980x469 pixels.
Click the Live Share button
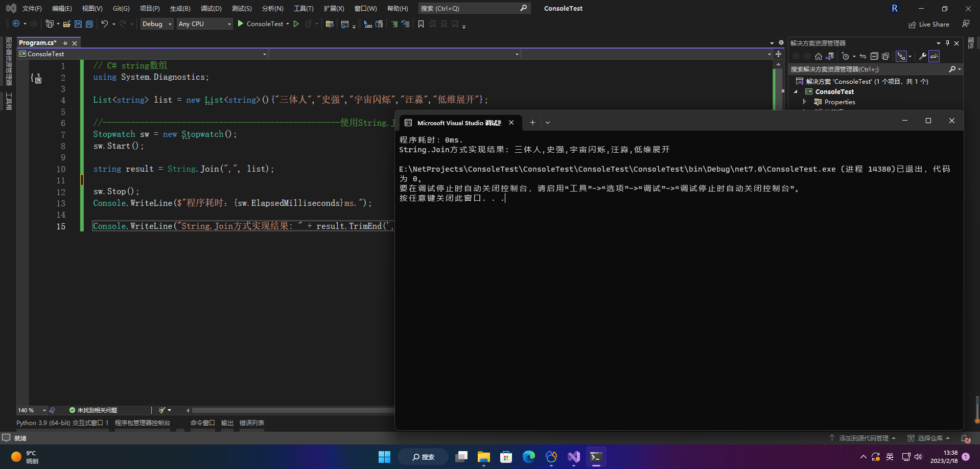tap(929, 25)
